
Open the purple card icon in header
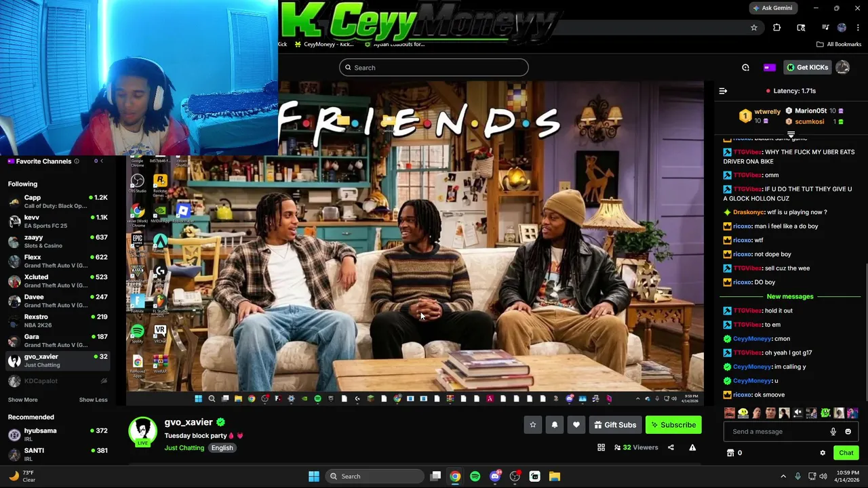pyautogui.click(x=769, y=67)
